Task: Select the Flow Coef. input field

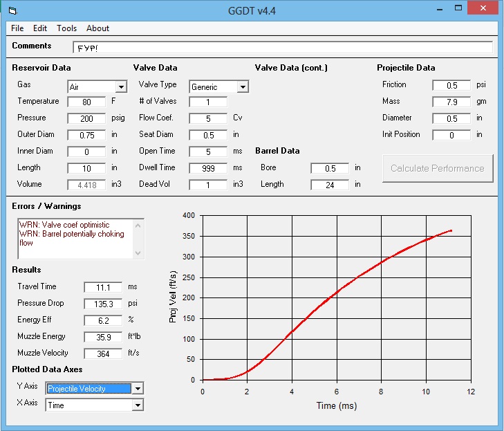Action: click(x=207, y=118)
